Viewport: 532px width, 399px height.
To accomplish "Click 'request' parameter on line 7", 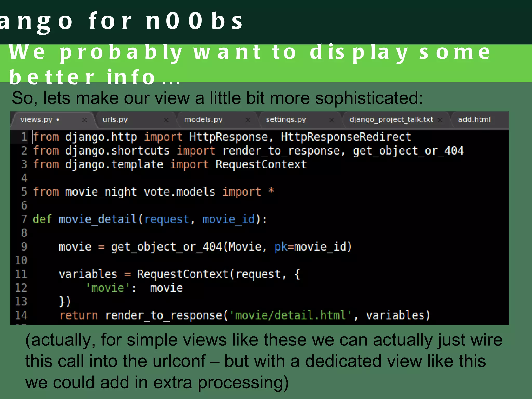I will click(x=167, y=220).
